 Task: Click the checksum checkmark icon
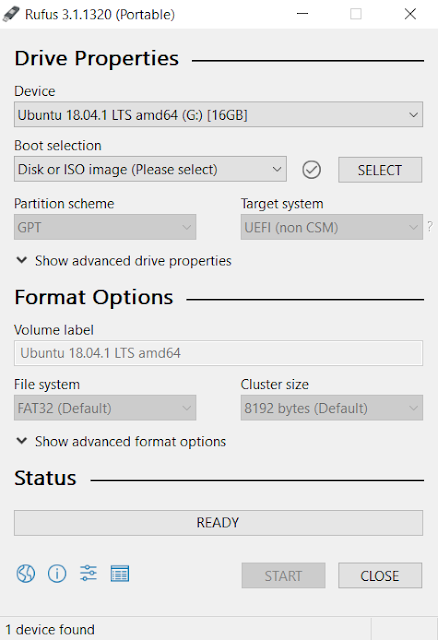pos(311,169)
